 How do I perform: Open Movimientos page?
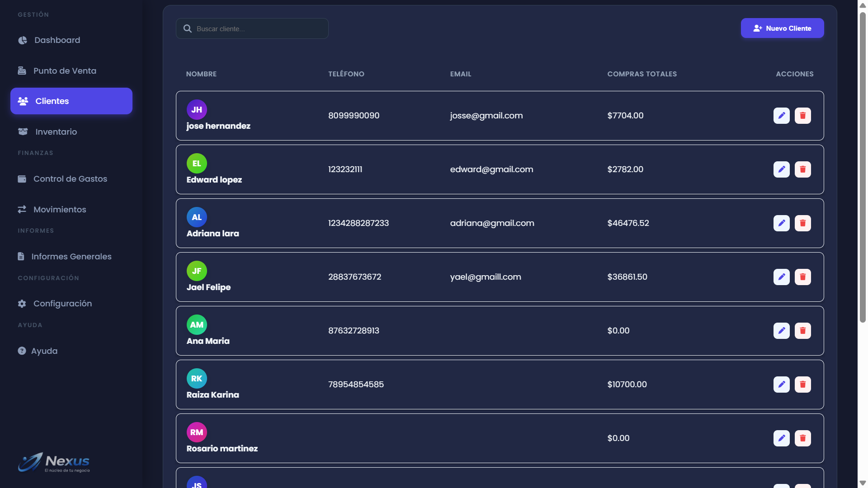pos(60,210)
